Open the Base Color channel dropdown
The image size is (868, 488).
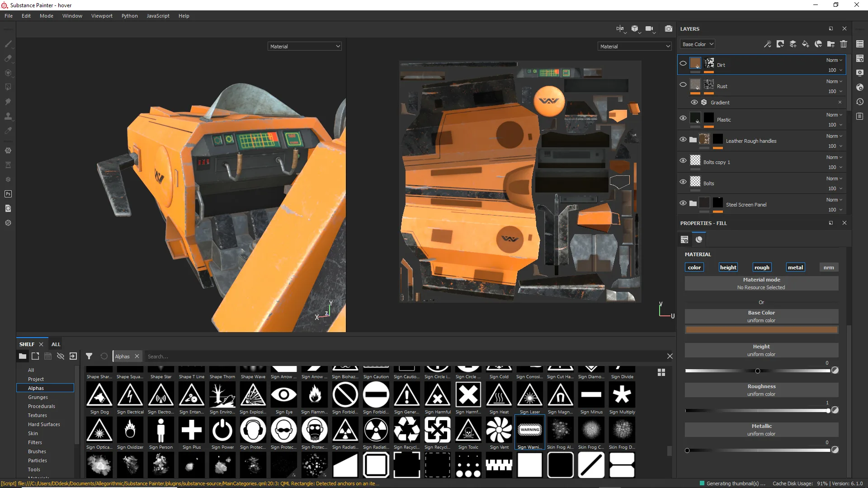[697, 44]
